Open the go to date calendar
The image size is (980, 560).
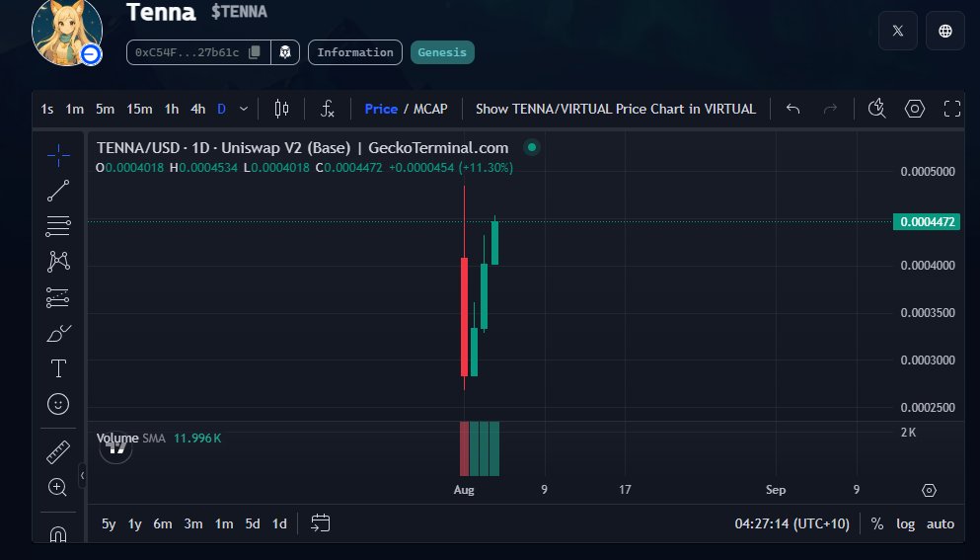pyautogui.click(x=320, y=523)
